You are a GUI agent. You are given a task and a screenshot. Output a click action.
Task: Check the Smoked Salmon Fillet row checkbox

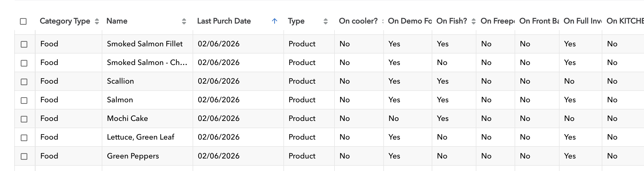(x=24, y=44)
